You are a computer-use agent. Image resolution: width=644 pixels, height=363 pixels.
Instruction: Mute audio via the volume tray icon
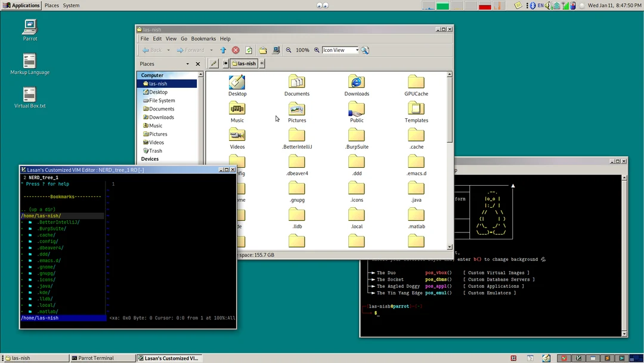tap(547, 5)
